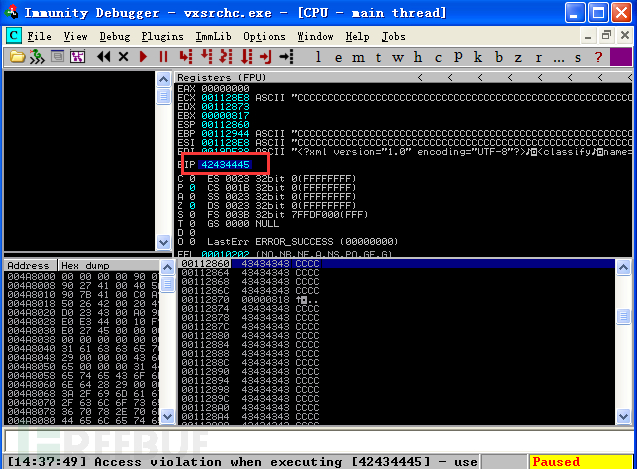
Task: Show breakpoints via 'b' button
Action: (x=498, y=57)
